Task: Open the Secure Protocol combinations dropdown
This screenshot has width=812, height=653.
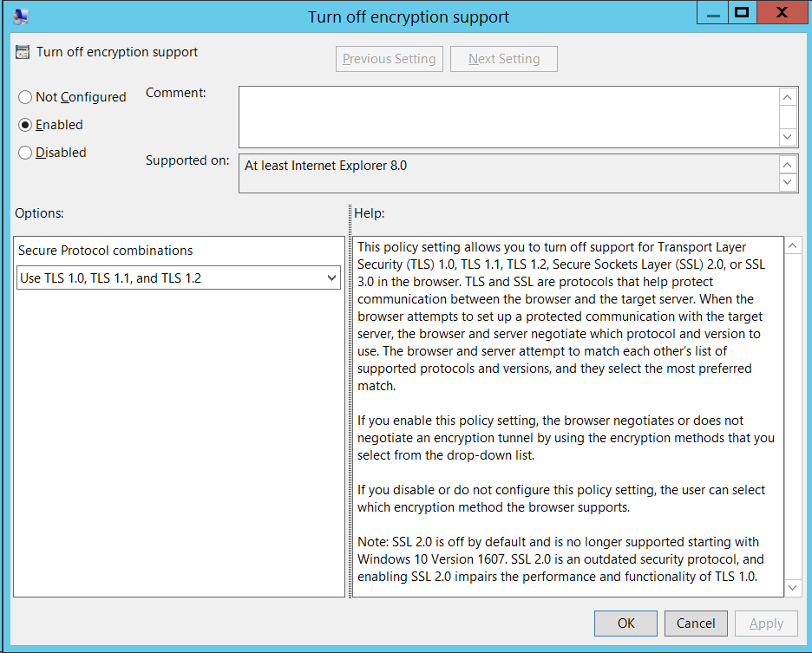Action: (x=179, y=278)
